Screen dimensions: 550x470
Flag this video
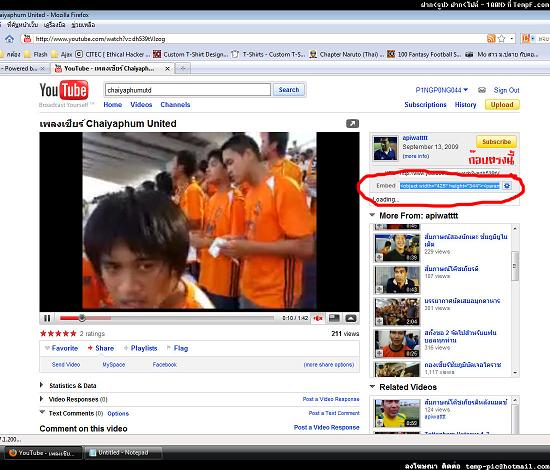178,348
